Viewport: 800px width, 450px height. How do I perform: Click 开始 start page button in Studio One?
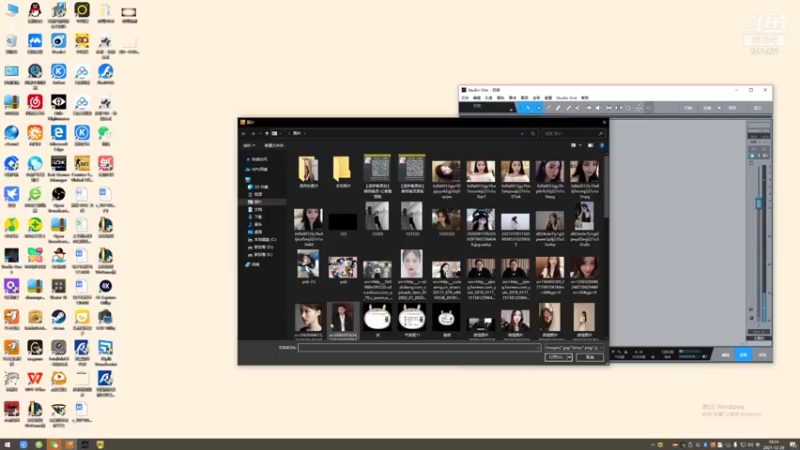688,108
